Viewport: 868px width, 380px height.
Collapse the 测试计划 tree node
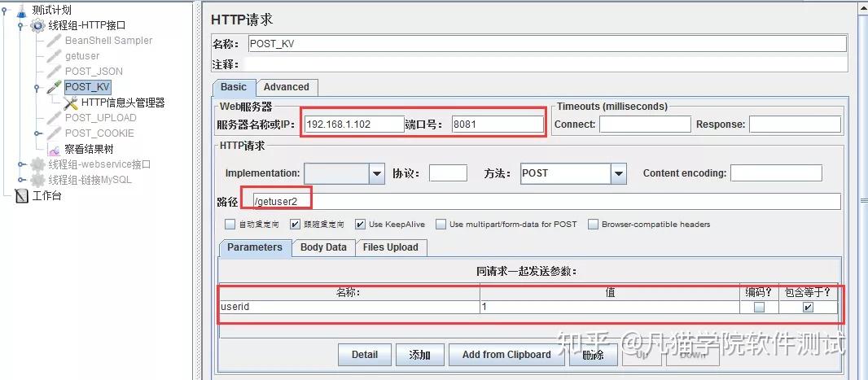4,10
